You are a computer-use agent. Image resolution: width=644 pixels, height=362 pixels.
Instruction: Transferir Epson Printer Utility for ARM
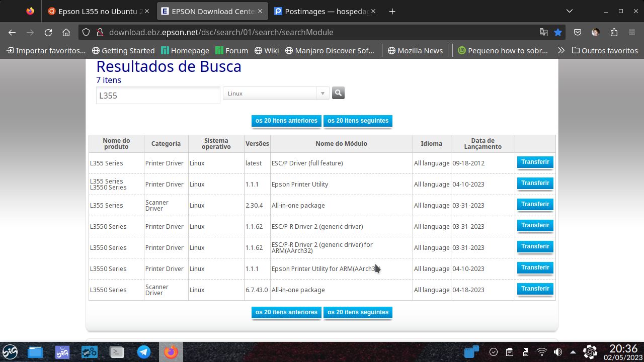click(x=535, y=267)
